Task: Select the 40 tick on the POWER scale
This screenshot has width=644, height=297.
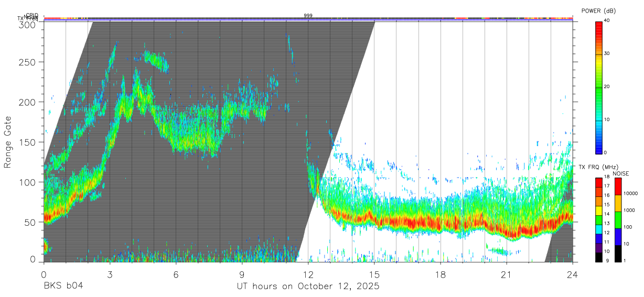Action: point(607,21)
